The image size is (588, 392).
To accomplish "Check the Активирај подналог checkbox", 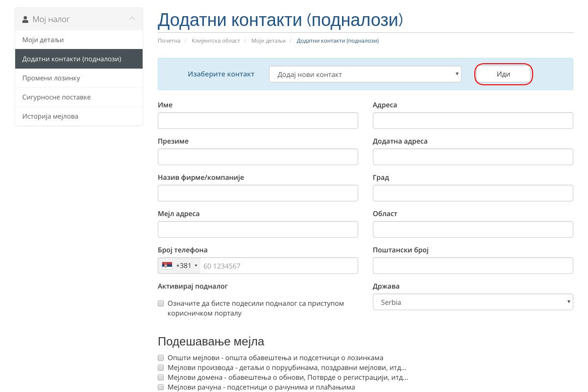I will click(161, 303).
